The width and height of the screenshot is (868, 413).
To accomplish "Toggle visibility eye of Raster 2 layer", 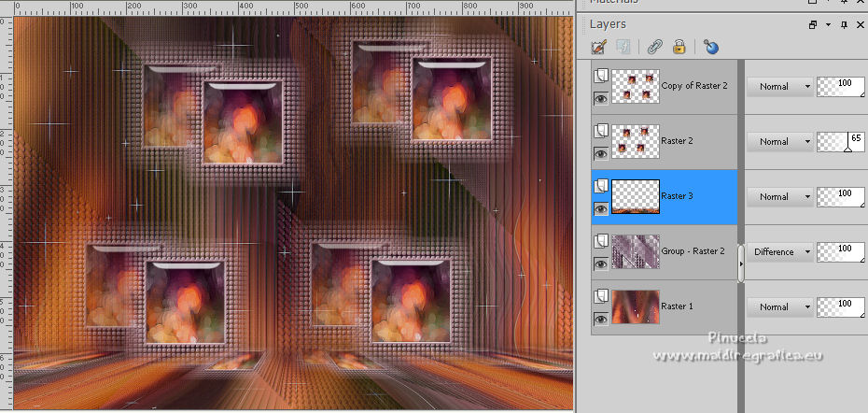I will 601,153.
